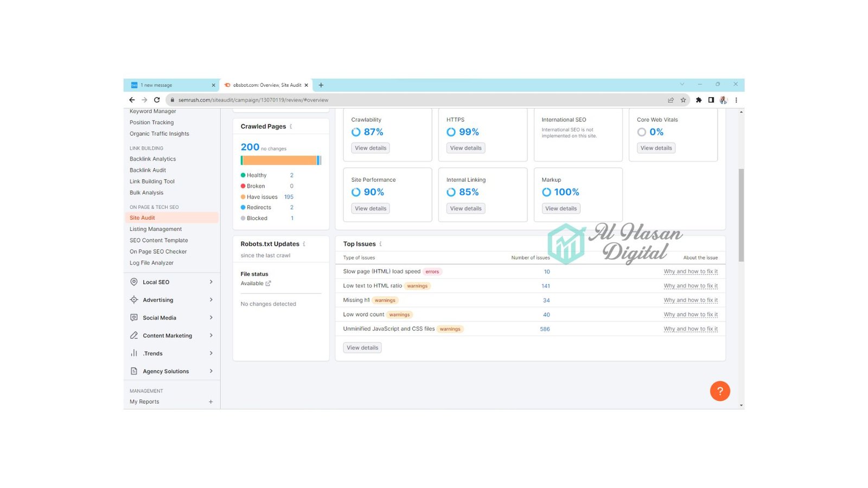Viewport: 868px width, 488px height.
Task: Click View details under Crawlability
Action: [371, 148]
